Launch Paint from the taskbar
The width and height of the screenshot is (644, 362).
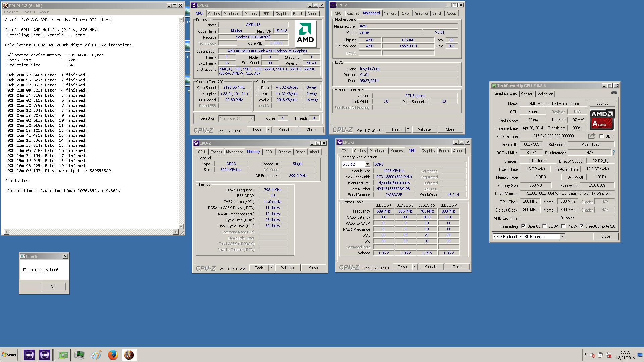click(96, 355)
